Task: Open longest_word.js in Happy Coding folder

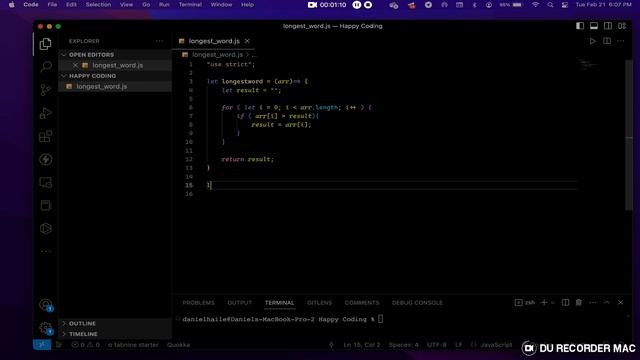Action: click(x=116, y=87)
